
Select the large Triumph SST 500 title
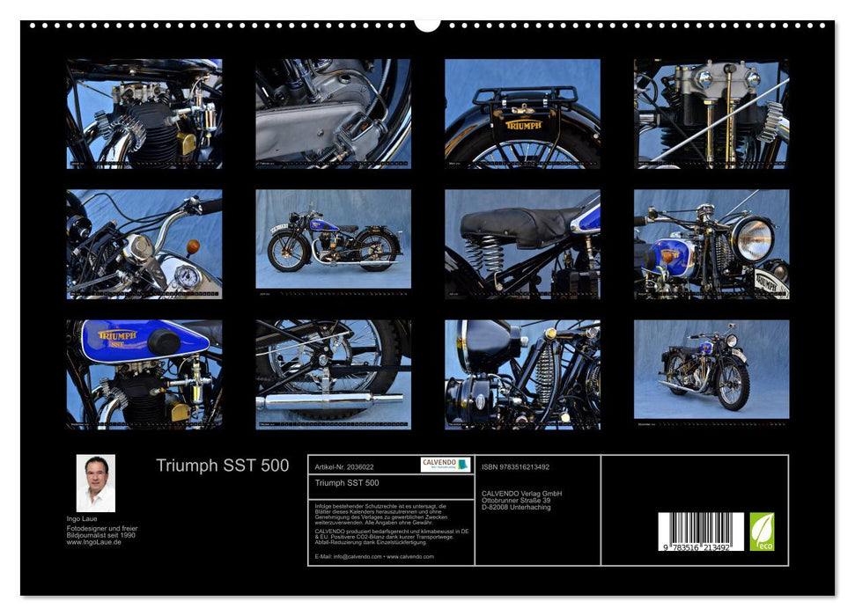(222, 466)
